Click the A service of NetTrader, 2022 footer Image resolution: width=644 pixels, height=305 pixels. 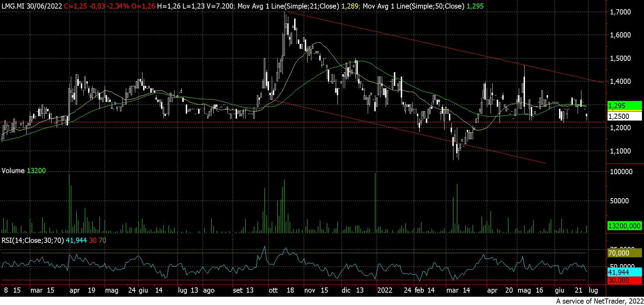pyautogui.click(x=600, y=301)
